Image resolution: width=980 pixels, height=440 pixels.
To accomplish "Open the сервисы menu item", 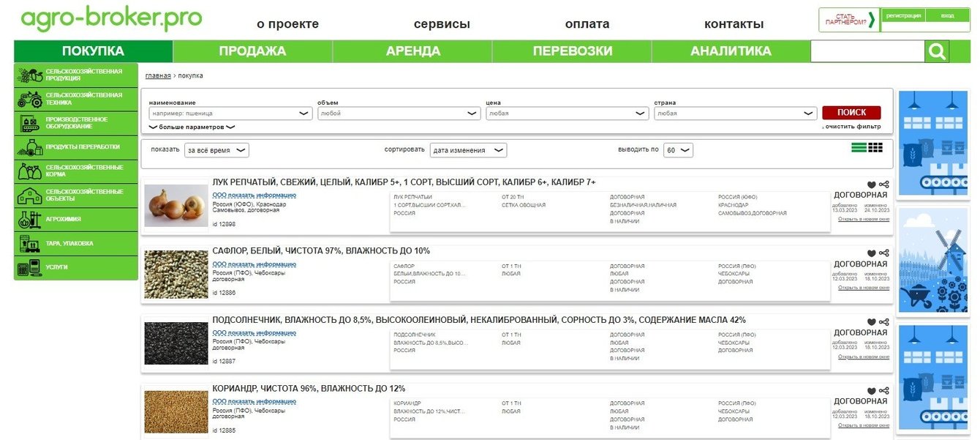I will [x=442, y=24].
